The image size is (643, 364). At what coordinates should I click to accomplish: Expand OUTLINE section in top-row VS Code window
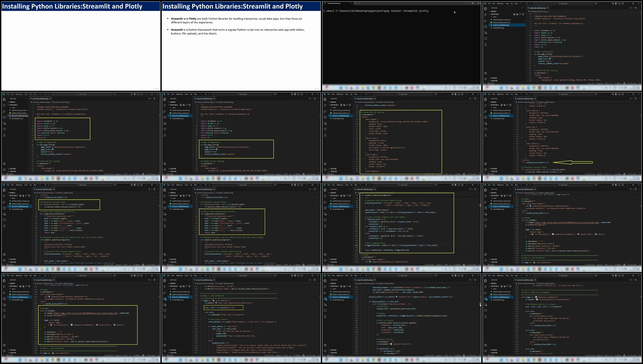(494, 78)
